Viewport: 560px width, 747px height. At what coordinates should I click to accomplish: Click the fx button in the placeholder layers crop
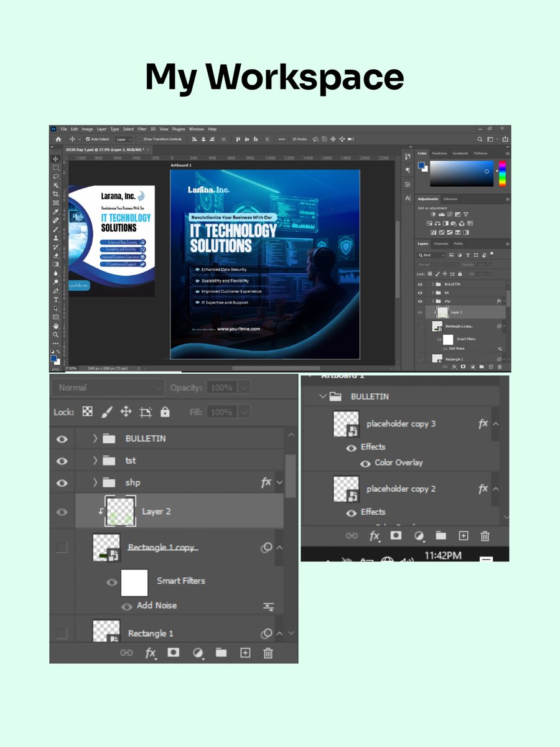375,536
